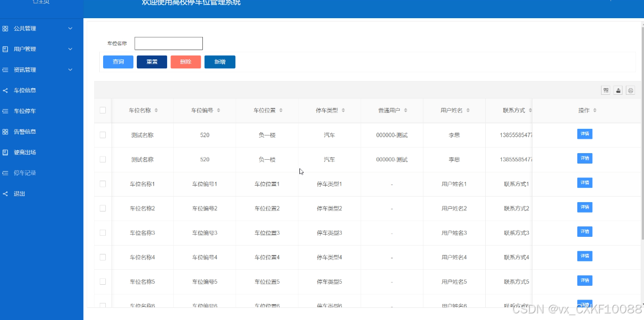Click the export table data icon
Screen dimensions: 644x320
tap(618, 90)
